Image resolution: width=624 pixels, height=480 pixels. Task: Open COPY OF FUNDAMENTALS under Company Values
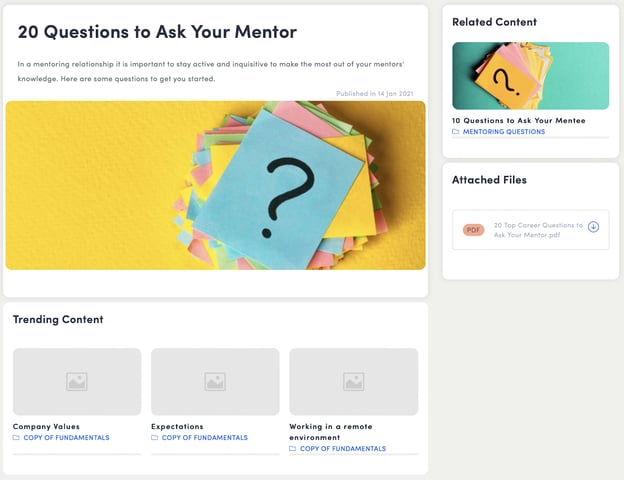coord(66,437)
